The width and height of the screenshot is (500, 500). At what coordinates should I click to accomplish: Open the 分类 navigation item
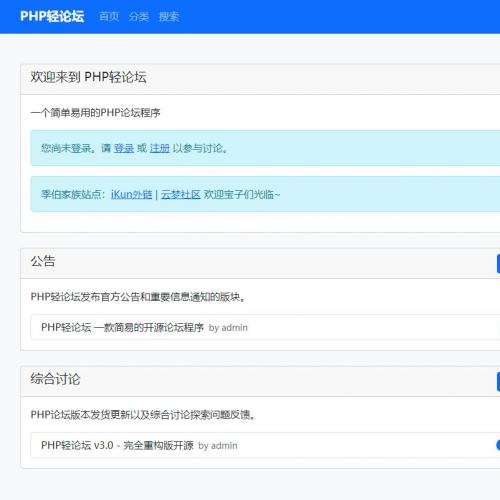(139, 16)
